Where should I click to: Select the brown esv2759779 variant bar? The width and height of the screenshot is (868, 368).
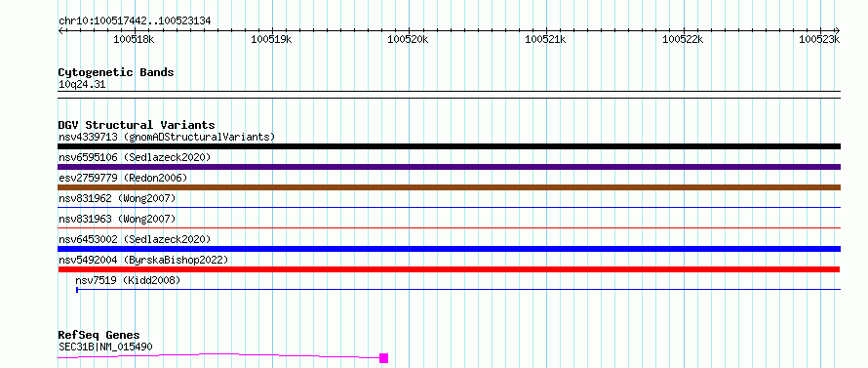(449, 187)
